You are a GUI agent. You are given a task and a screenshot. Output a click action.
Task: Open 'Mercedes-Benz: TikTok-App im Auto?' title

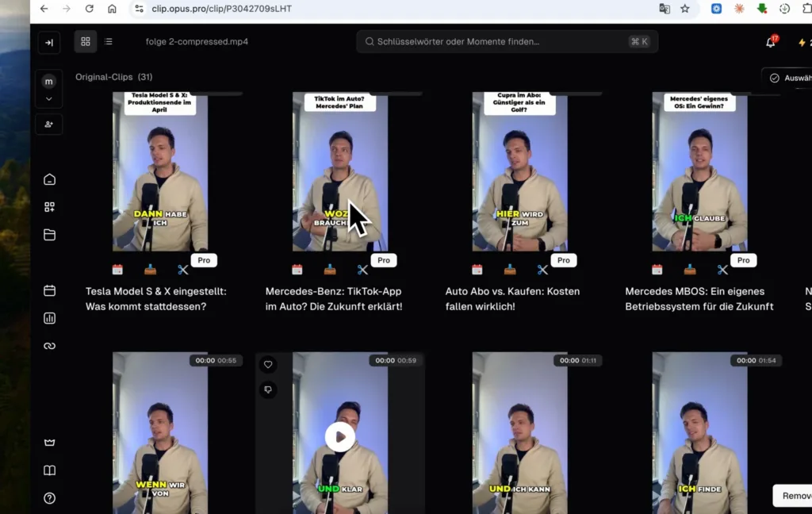[334, 299]
